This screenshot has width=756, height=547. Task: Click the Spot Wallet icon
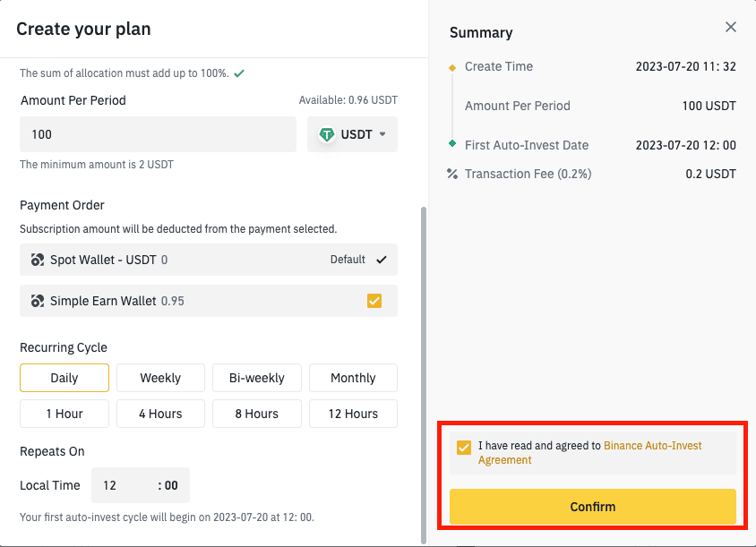(x=37, y=260)
